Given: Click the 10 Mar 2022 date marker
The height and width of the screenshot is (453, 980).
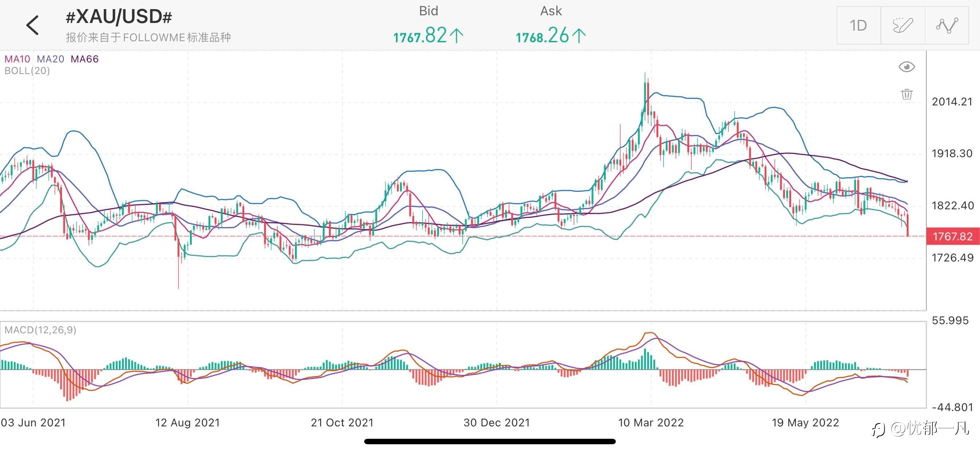Looking at the screenshot, I should [651, 423].
